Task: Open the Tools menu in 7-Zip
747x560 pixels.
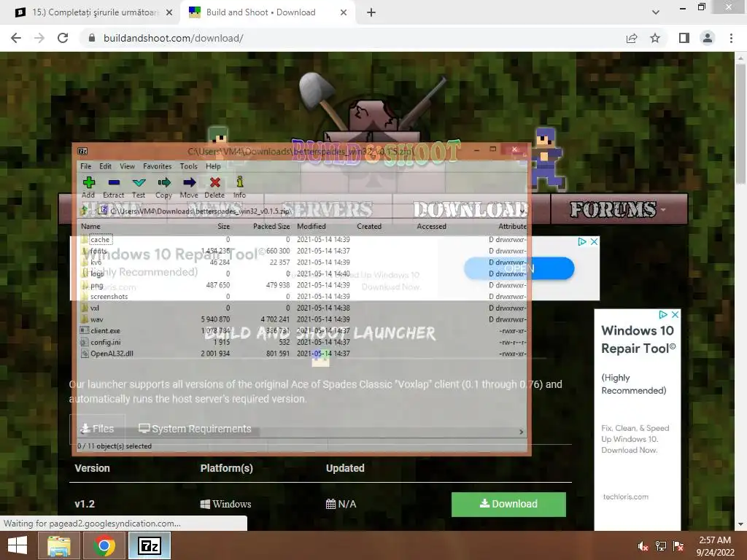Action: 189,166
